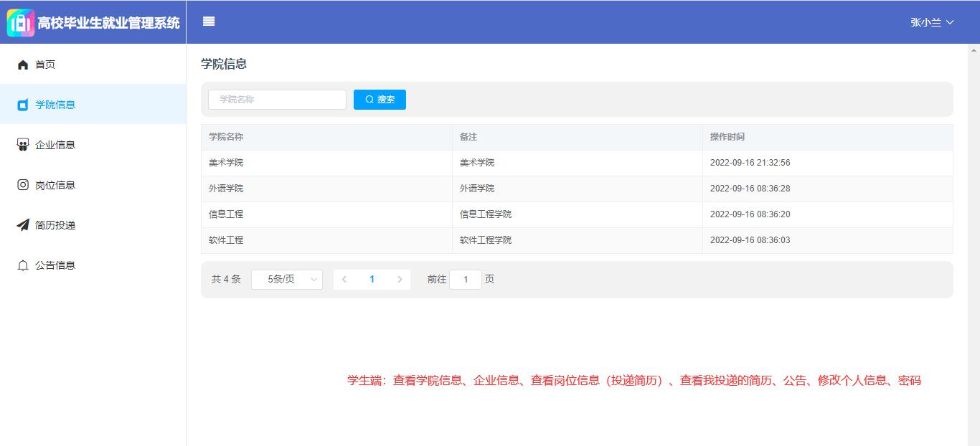Screen dimensions: 980x446
Task: Click the paper plane 简历投递 icon
Action: (x=23, y=225)
